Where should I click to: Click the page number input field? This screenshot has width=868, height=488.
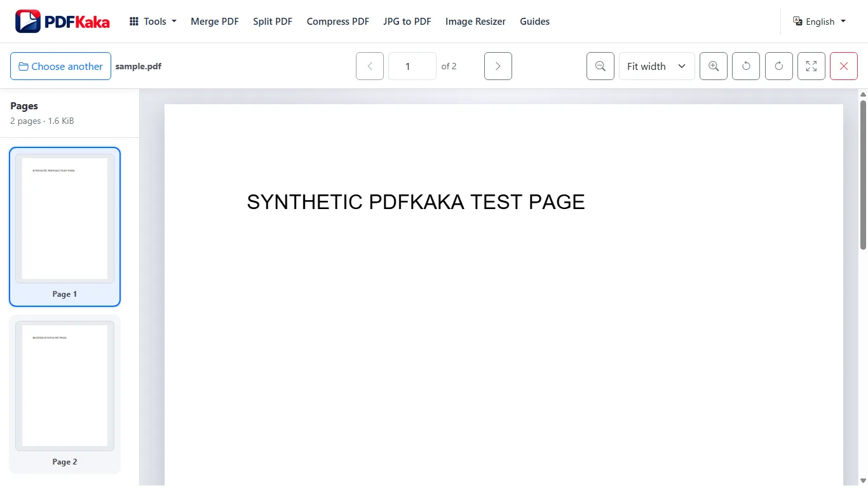pos(412,66)
